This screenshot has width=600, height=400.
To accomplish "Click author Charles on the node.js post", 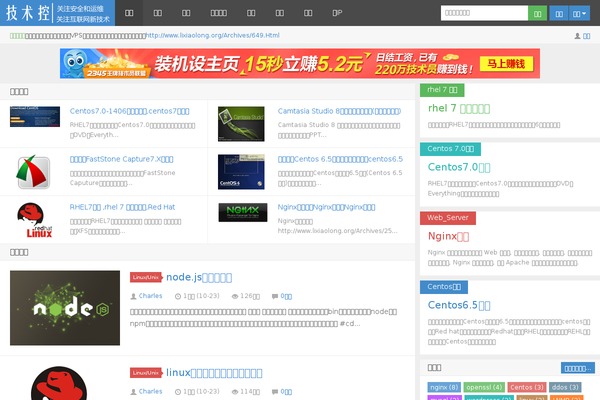I will coord(150,296).
